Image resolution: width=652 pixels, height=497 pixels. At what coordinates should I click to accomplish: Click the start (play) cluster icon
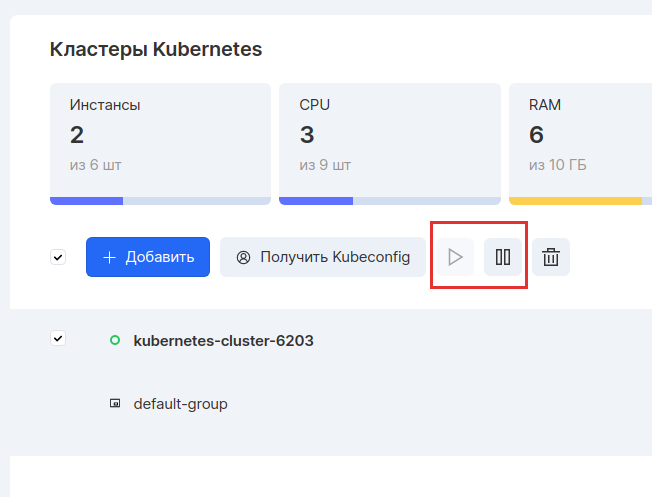(x=455, y=257)
